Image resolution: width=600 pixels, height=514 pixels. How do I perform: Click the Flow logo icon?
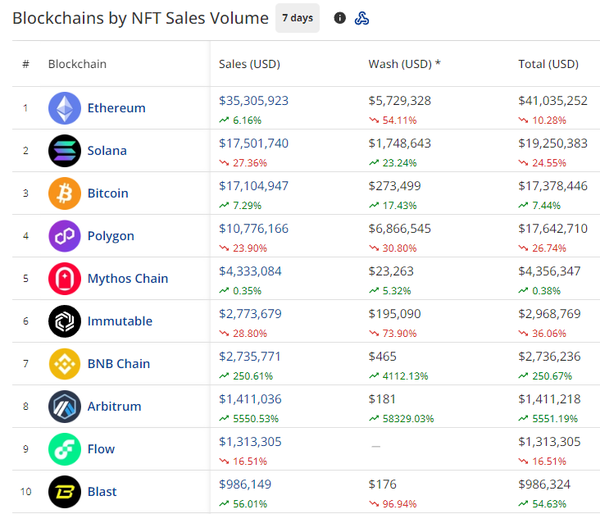pyautogui.click(x=65, y=449)
